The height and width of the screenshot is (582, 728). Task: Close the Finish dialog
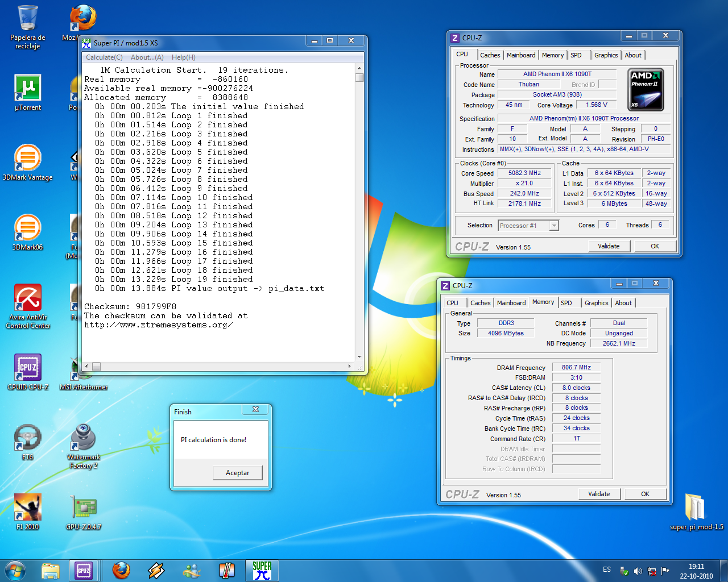click(x=255, y=409)
